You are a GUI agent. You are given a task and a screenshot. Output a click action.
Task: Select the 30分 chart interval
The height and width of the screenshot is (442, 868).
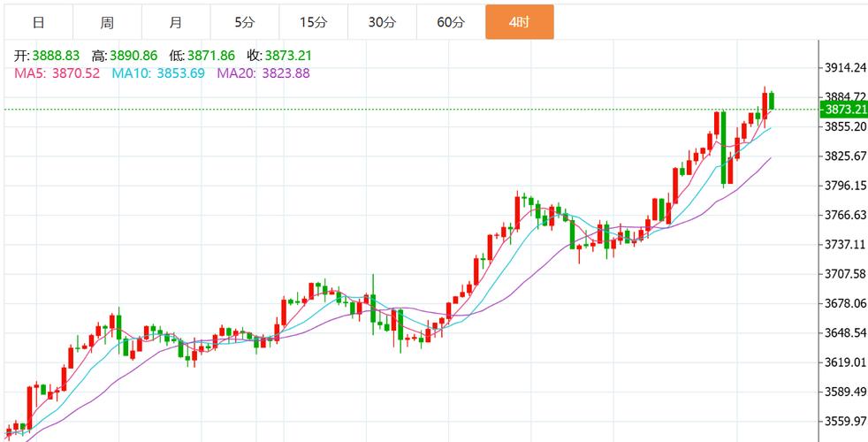pos(382,22)
